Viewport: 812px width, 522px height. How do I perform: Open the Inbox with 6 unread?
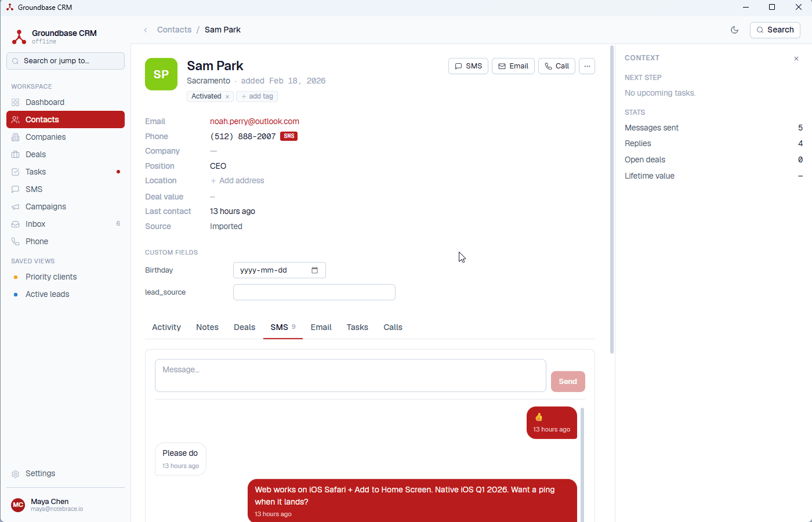66,224
